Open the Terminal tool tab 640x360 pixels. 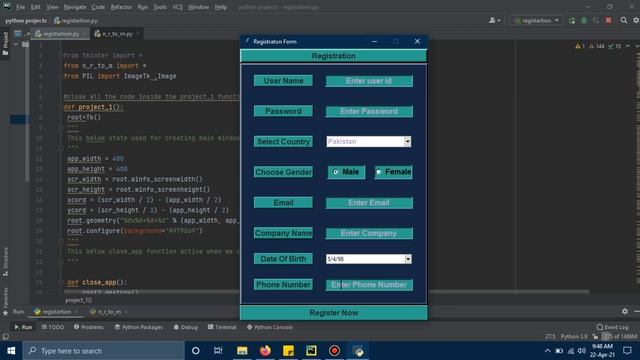point(222,327)
